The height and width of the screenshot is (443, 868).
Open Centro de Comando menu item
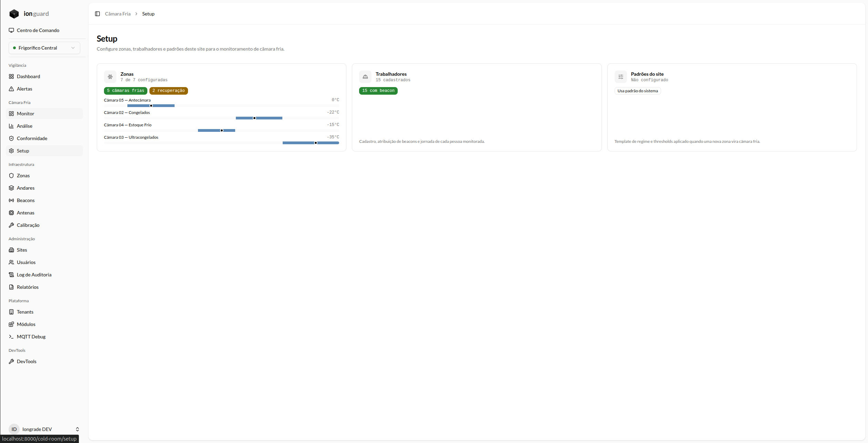coord(44,30)
